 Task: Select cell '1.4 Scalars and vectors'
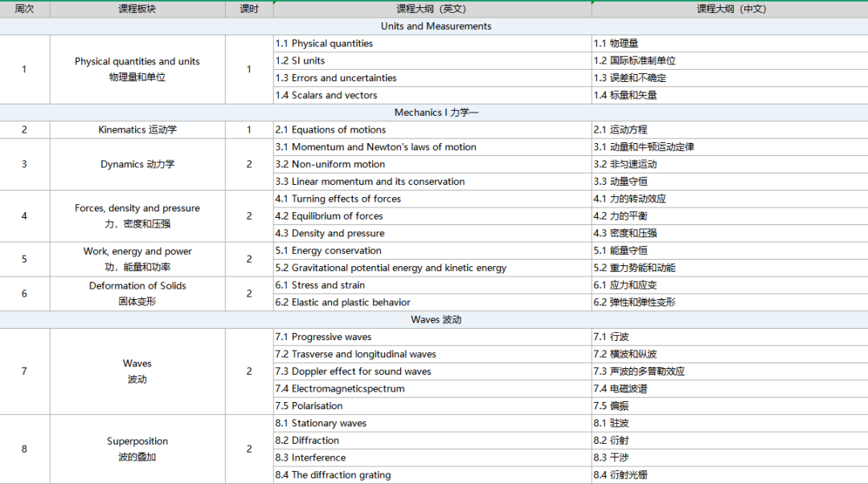coord(432,95)
